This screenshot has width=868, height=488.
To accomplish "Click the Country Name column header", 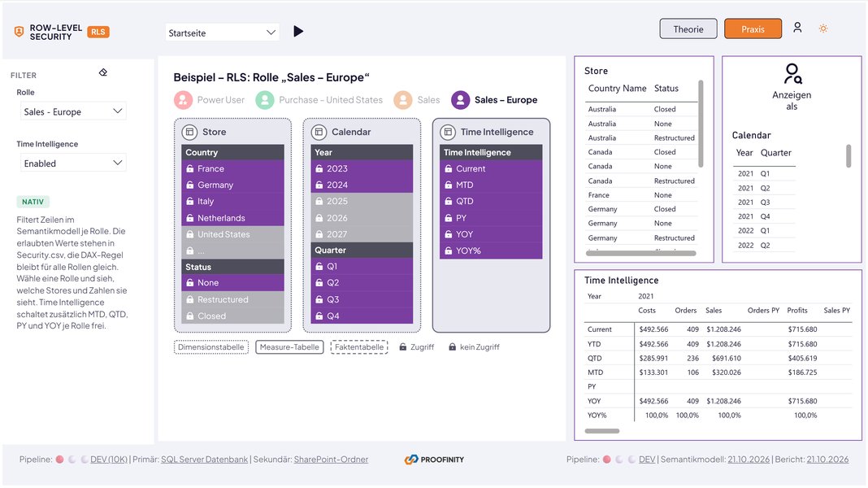I will [617, 89].
